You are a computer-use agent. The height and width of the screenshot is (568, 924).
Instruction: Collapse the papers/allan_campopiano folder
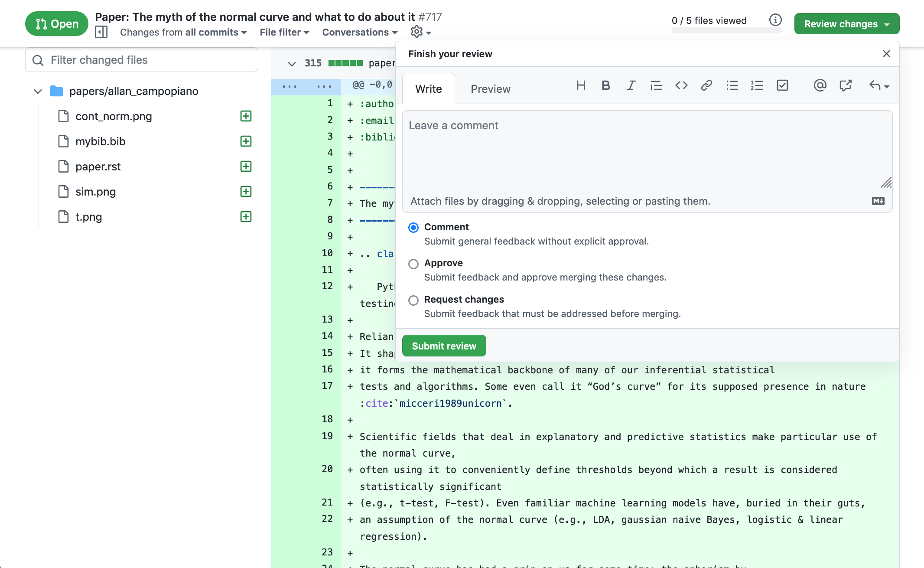[x=38, y=91]
